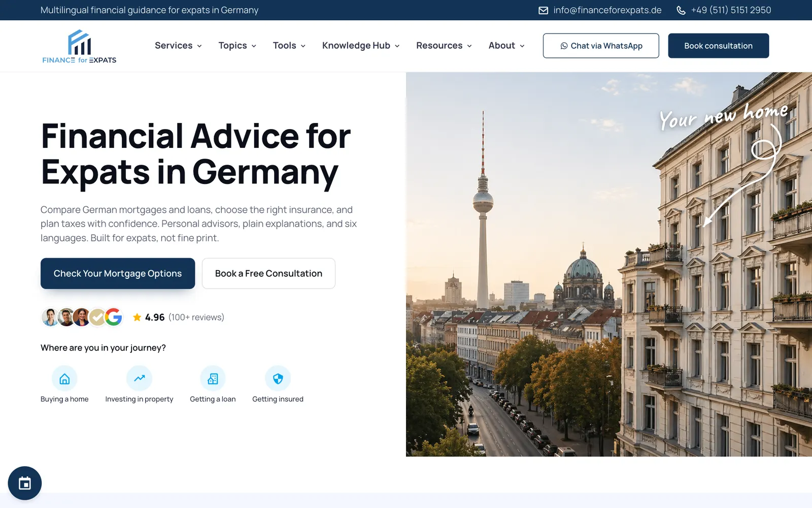Click Book a Free Consultation button
This screenshot has width=812, height=508.
point(268,273)
